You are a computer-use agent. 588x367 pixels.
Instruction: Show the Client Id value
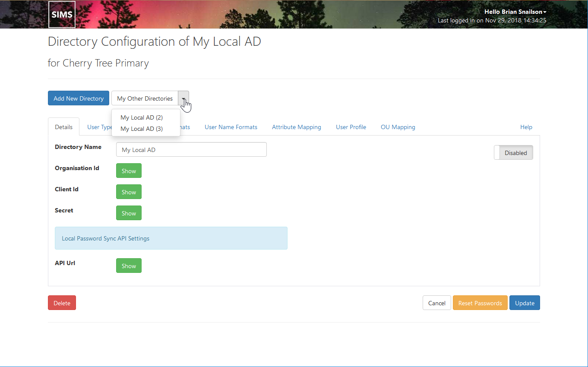tap(129, 192)
